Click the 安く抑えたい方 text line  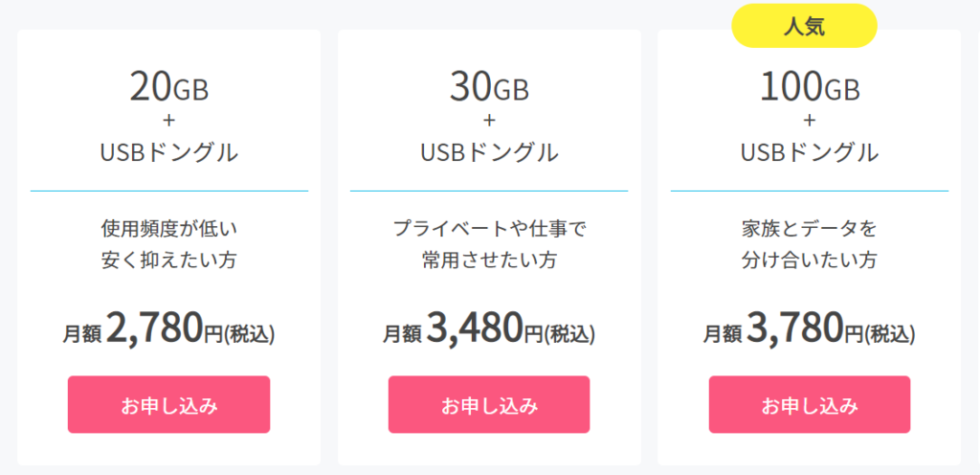pyautogui.click(x=168, y=260)
